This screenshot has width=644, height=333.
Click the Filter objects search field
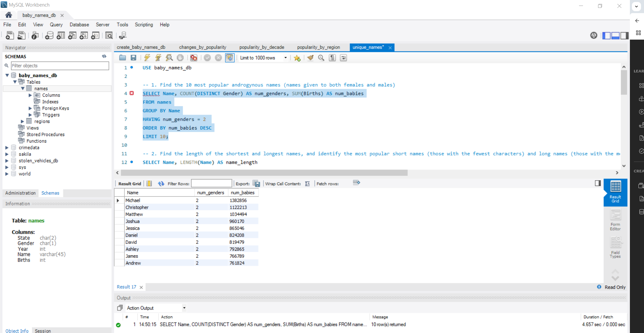pos(60,66)
